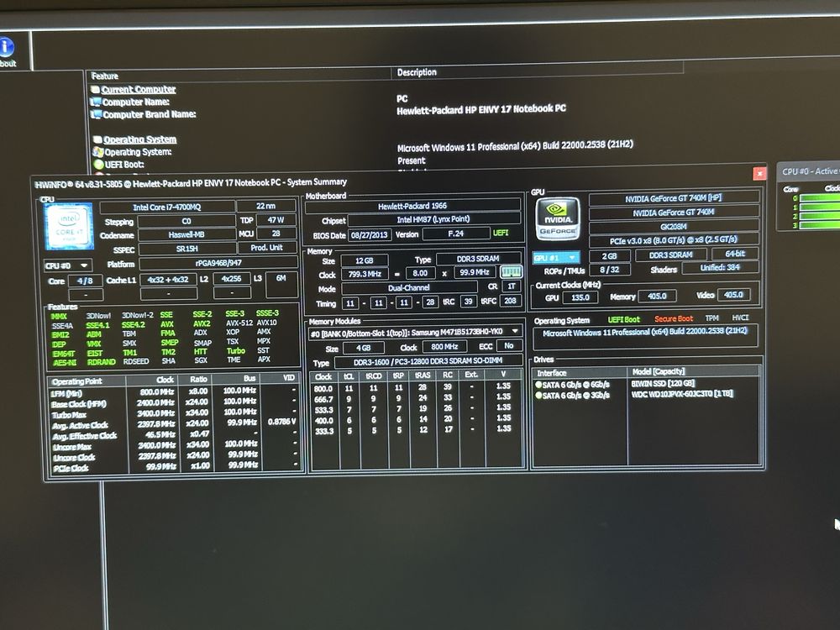Click the Current Computer icon
Screen dimensions: 840x630
click(96, 90)
